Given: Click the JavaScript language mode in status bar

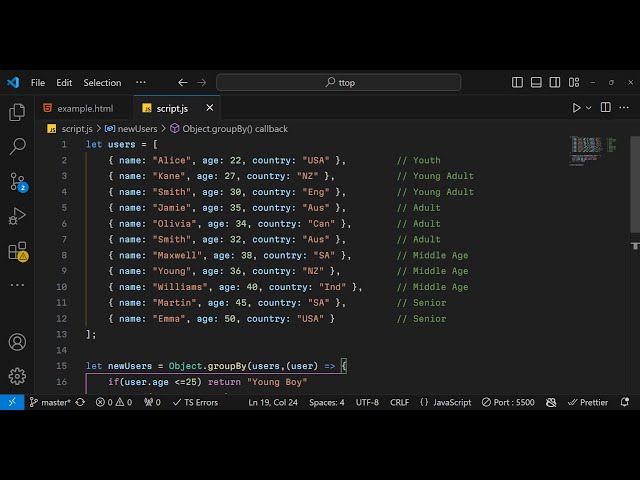Looking at the screenshot, I should click(x=446, y=402).
